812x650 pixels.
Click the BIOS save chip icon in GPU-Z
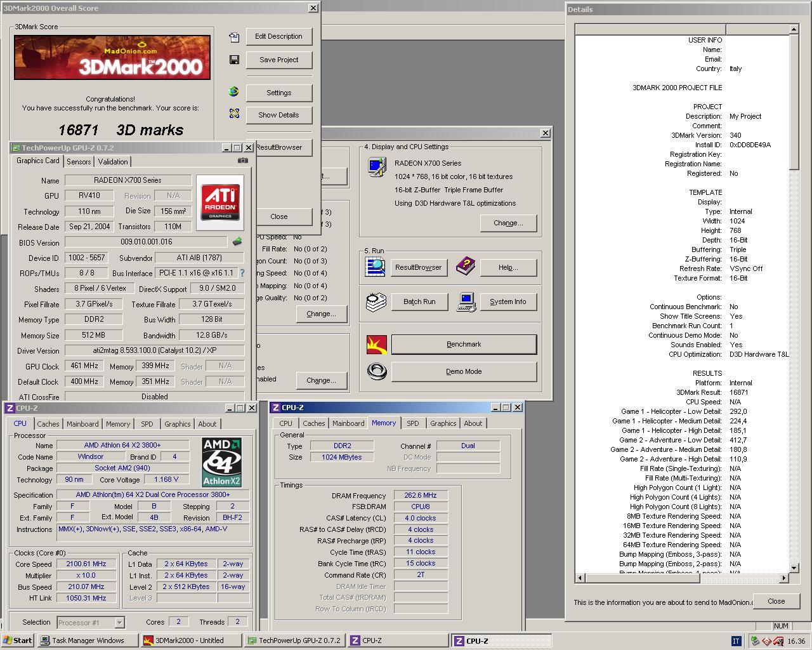click(x=237, y=242)
